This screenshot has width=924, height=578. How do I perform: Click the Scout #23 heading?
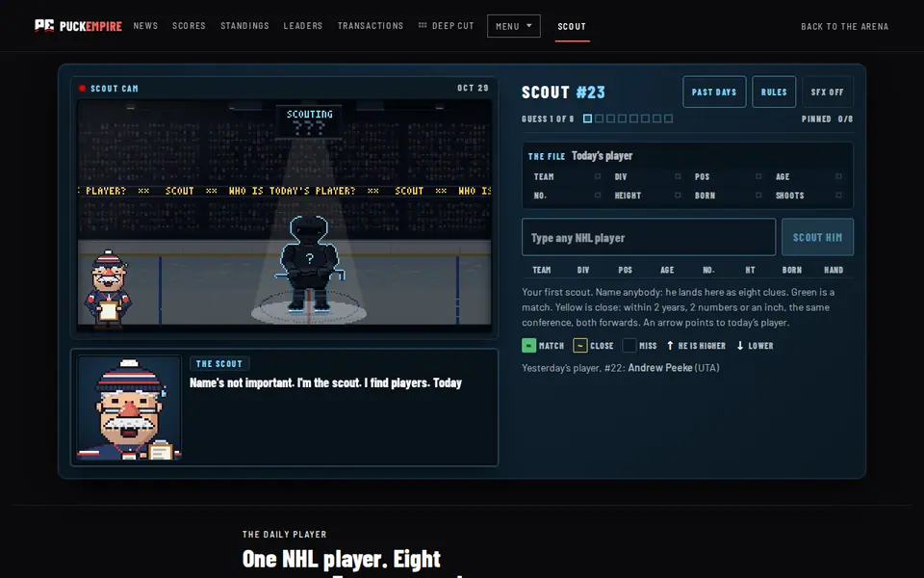coord(563,92)
